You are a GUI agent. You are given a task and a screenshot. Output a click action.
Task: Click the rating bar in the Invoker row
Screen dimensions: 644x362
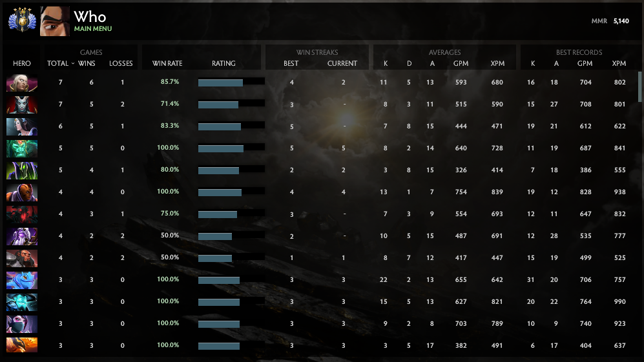tap(231, 83)
